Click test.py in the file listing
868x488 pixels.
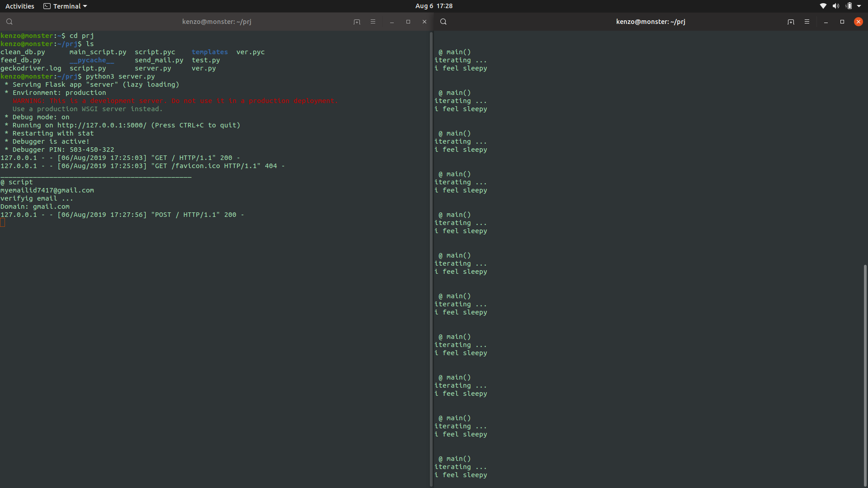pyautogui.click(x=206, y=60)
